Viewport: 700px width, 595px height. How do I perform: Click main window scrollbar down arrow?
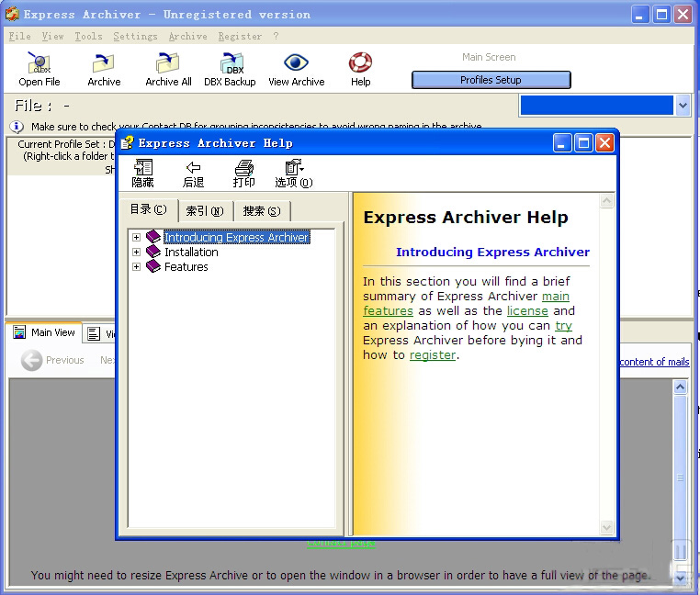point(681,578)
